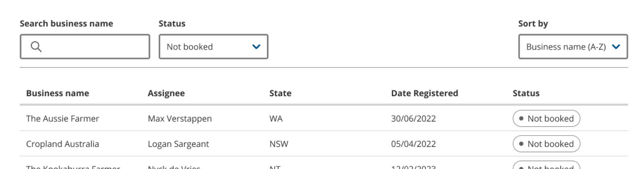Click the search magnifier icon

(36, 47)
